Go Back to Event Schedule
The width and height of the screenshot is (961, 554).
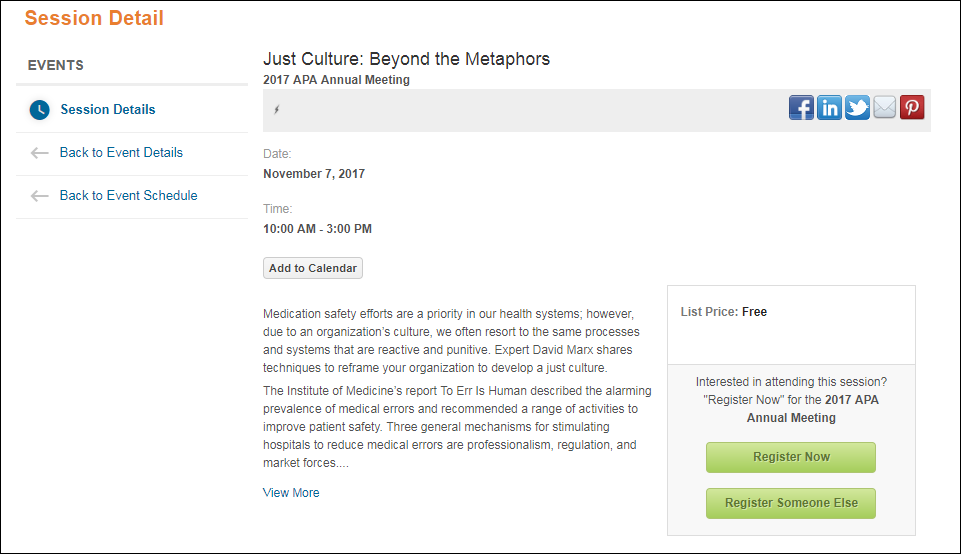pyautogui.click(x=129, y=195)
